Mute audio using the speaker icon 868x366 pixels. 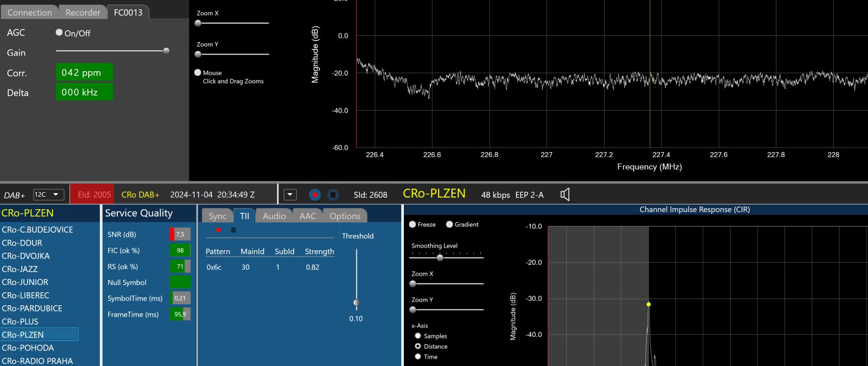(x=565, y=195)
